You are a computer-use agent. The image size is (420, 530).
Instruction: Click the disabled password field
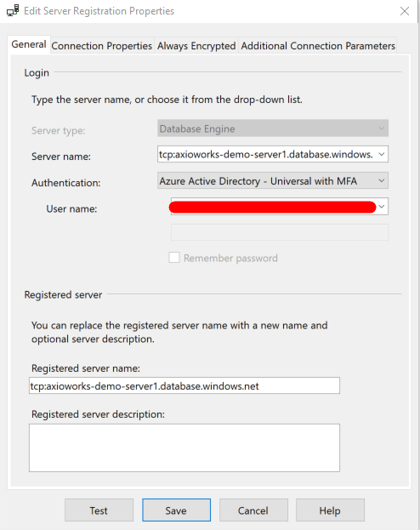tap(280, 232)
